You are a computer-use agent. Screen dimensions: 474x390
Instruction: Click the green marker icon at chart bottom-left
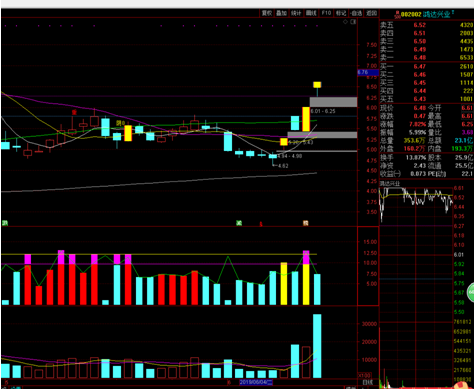pos(5,223)
